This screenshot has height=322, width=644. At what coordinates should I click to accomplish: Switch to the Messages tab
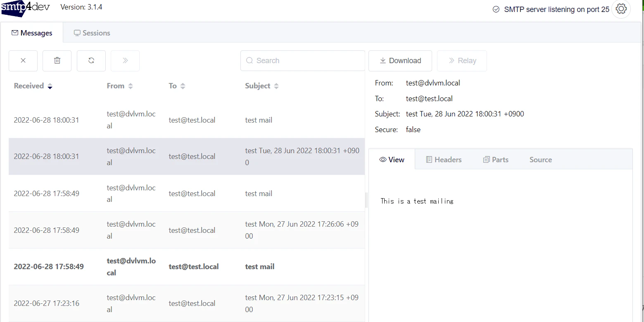click(x=32, y=33)
